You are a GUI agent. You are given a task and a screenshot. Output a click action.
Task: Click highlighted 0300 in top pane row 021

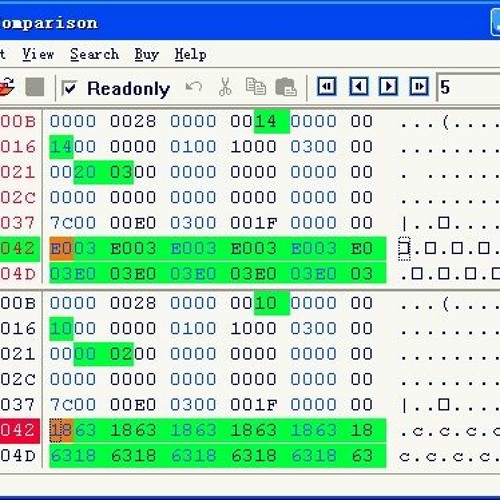(133, 172)
